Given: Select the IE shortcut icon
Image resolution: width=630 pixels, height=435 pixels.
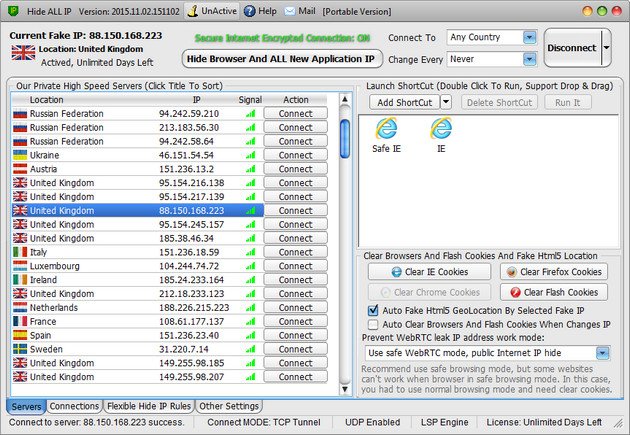Looking at the screenshot, I should [x=441, y=129].
